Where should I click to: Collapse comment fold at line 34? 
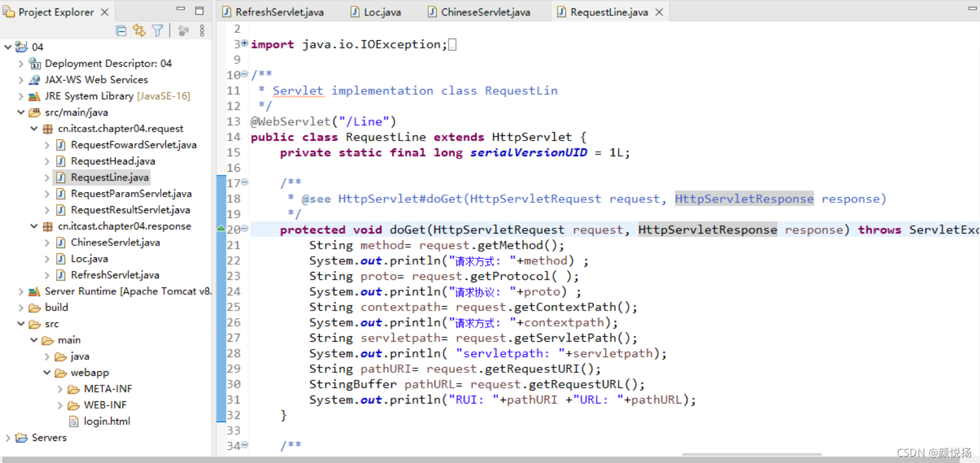245,445
